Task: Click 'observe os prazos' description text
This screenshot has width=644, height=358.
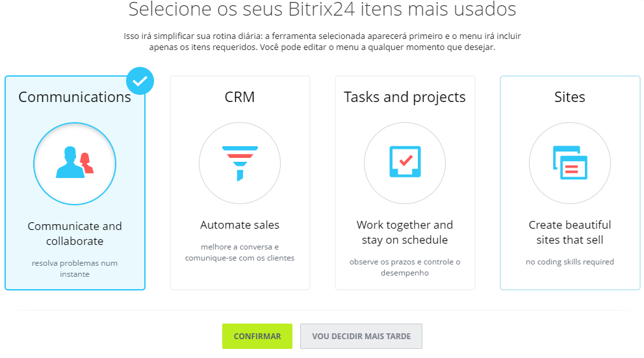Action: point(405,267)
